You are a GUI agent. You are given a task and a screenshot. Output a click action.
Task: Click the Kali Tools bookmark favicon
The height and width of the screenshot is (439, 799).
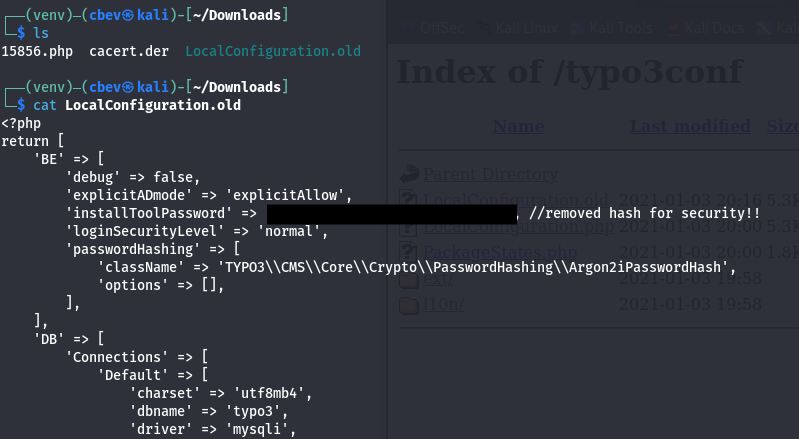tap(575, 29)
